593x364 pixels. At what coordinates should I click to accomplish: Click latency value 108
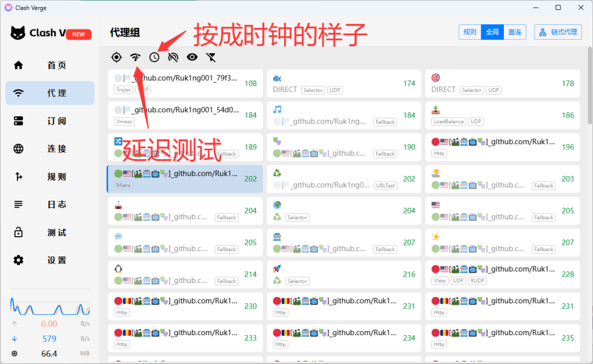250,83
